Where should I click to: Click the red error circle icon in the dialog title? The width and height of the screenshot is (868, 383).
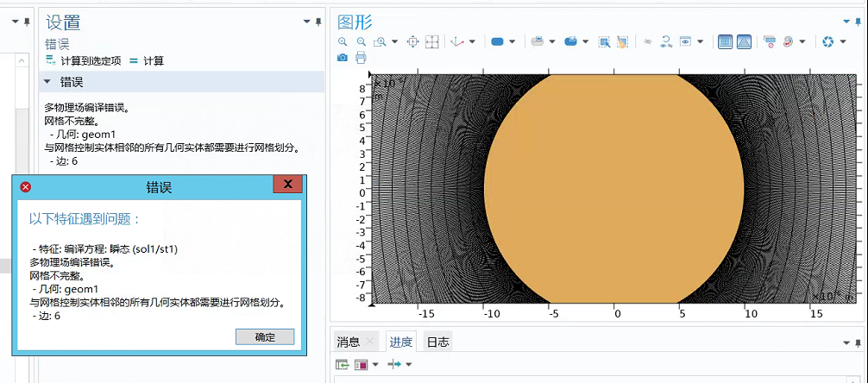click(26, 187)
